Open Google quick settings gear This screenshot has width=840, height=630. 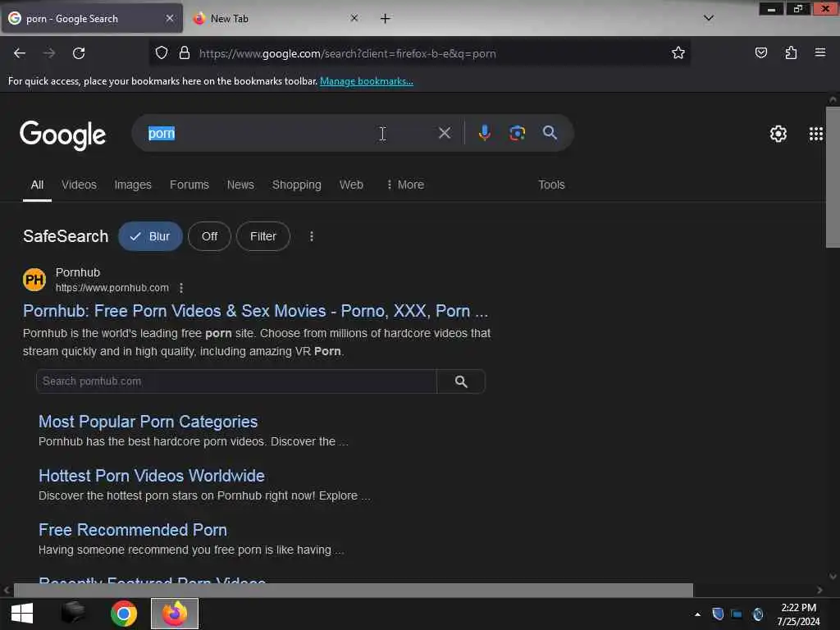pos(778,134)
